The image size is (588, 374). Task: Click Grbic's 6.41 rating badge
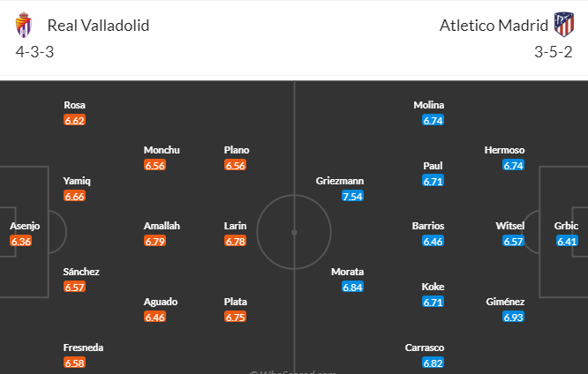(567, 242)
